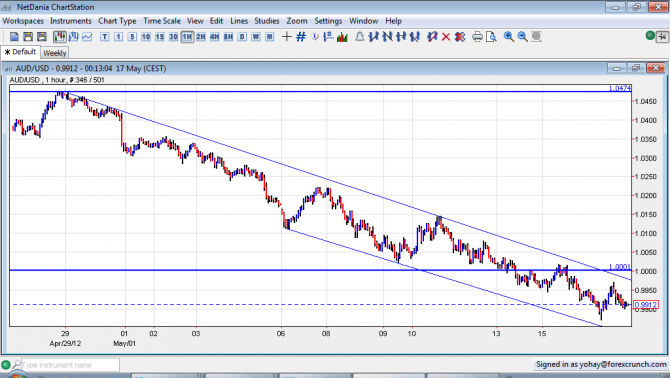The width and height of the screenshot is (670, 378).
Task: Click the instrument name search field
Action: click(71, 365)
